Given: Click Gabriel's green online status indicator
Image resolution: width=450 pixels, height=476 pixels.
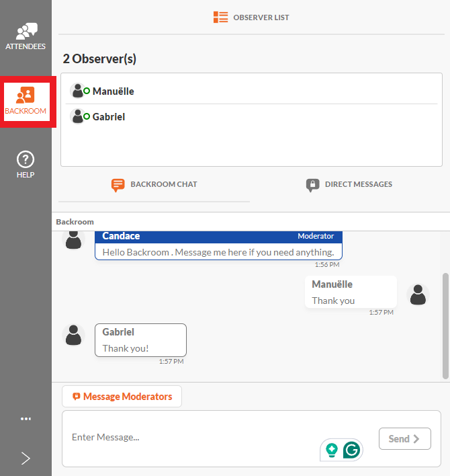Looking at the screenshot, I should click(x=87, y=116).
